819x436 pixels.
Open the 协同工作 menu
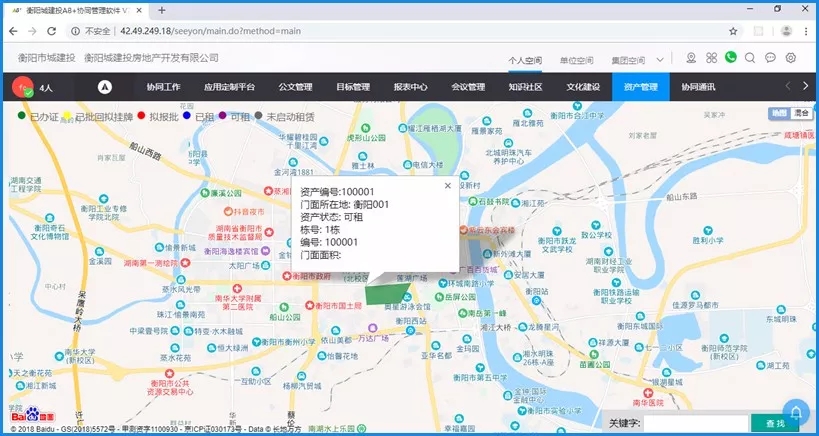(163, 87)
